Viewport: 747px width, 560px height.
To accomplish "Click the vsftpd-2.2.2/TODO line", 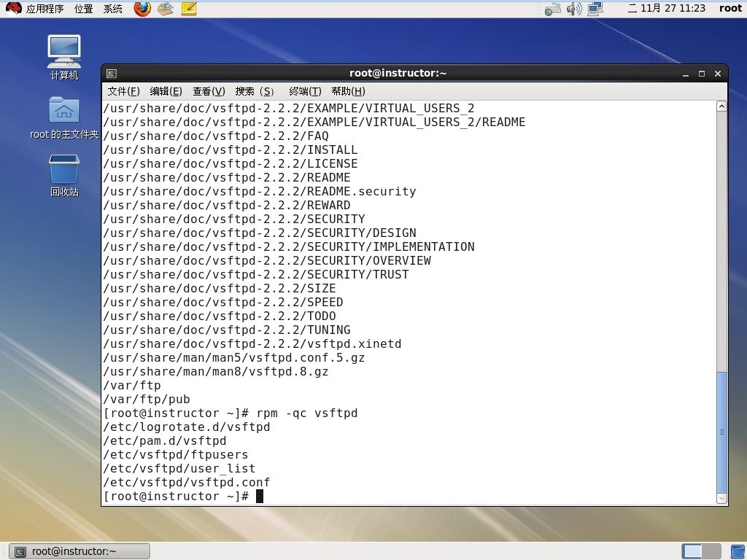I will pos(220,316).
